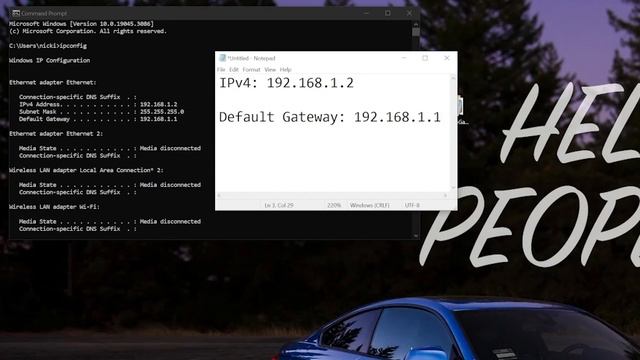Click the Microsoft Windows version line
640x360 pixels.
coord(81,24)
